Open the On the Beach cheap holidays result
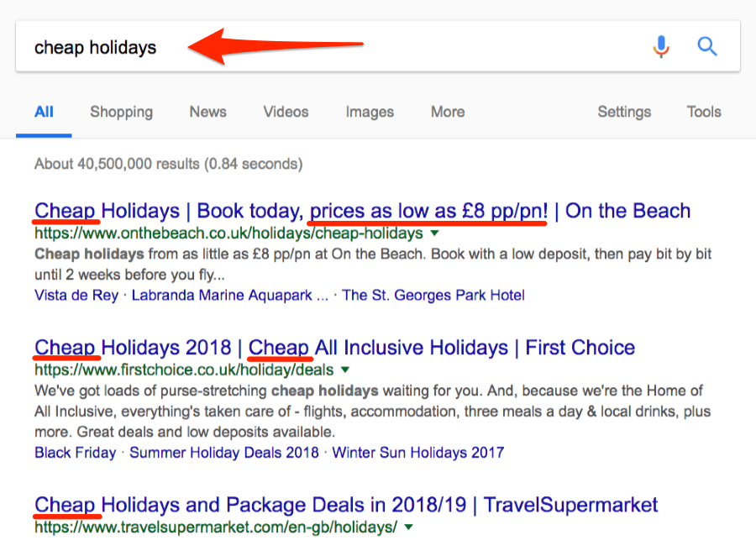 click(361, 210)
